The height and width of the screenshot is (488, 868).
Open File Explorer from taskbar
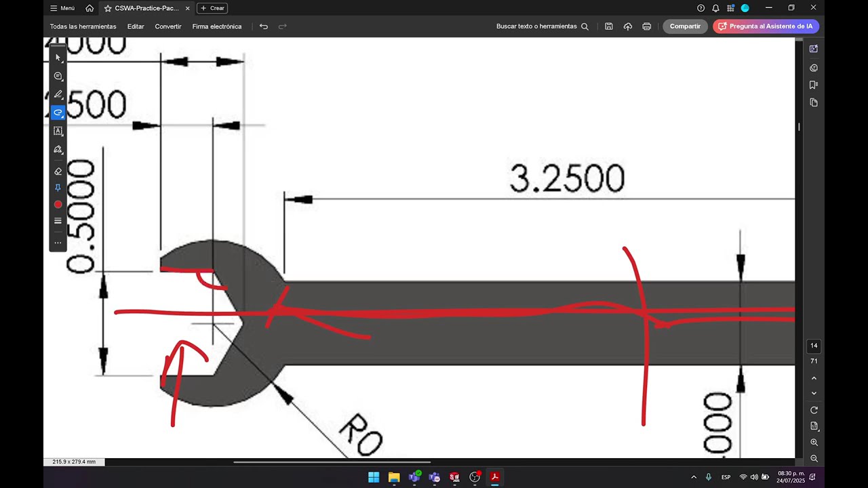coord(394,477)
